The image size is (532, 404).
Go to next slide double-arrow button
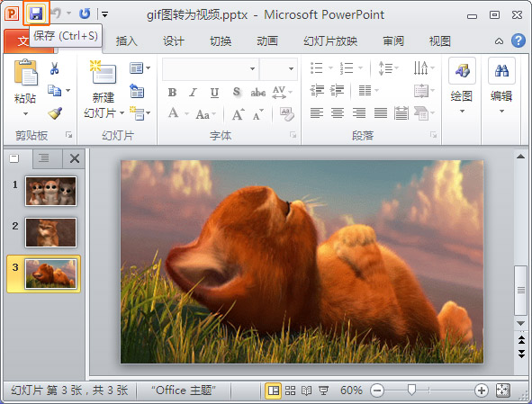tap(521, 355)
